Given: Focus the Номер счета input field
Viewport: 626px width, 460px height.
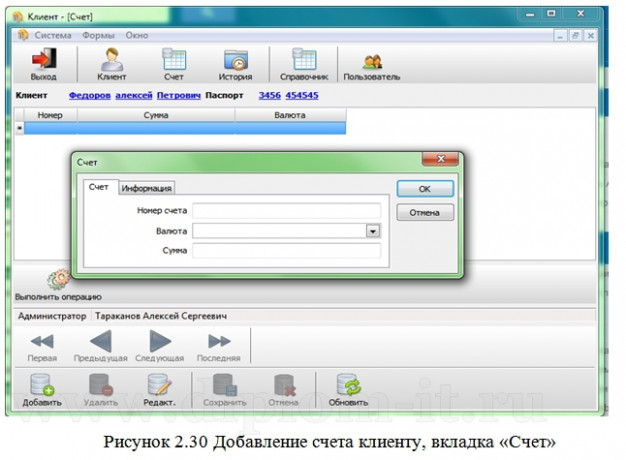Looking at the screenshot, I should (286, 210).
